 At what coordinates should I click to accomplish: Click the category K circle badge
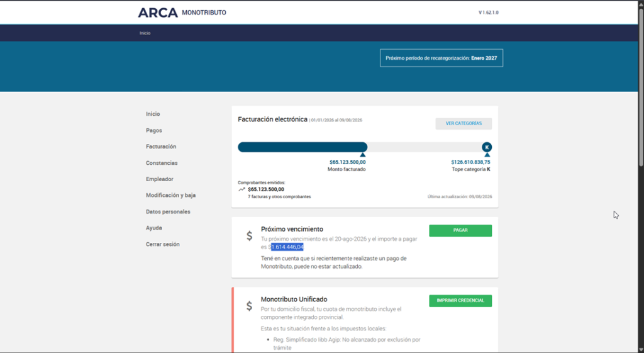(487, 147)
